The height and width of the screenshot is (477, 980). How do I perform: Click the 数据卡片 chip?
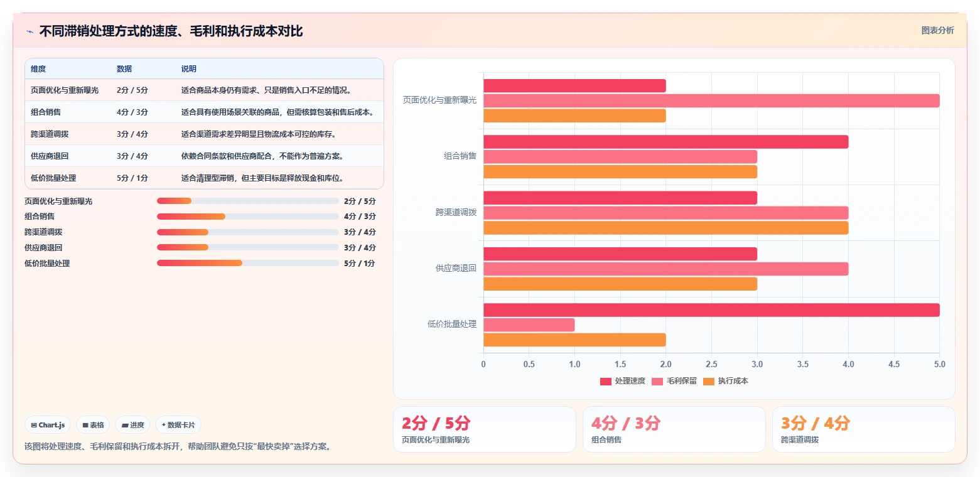coord(178,425)
